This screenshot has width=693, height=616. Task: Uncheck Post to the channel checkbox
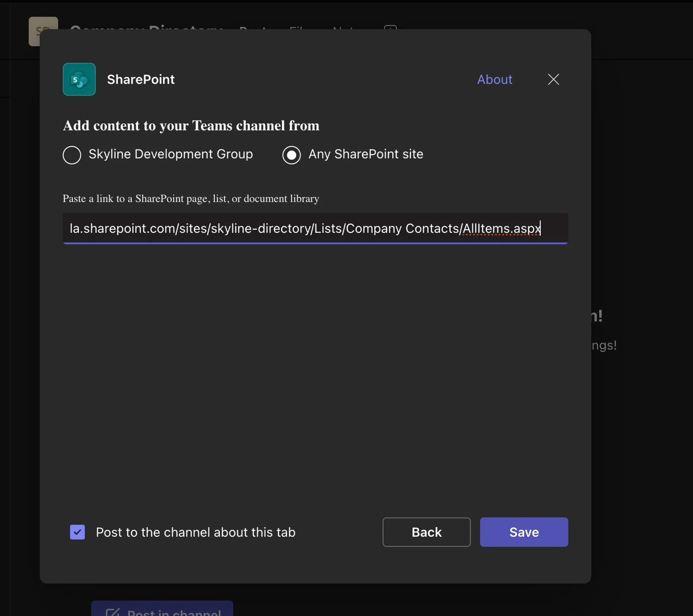pyautogui.click(x=78, y=532)
